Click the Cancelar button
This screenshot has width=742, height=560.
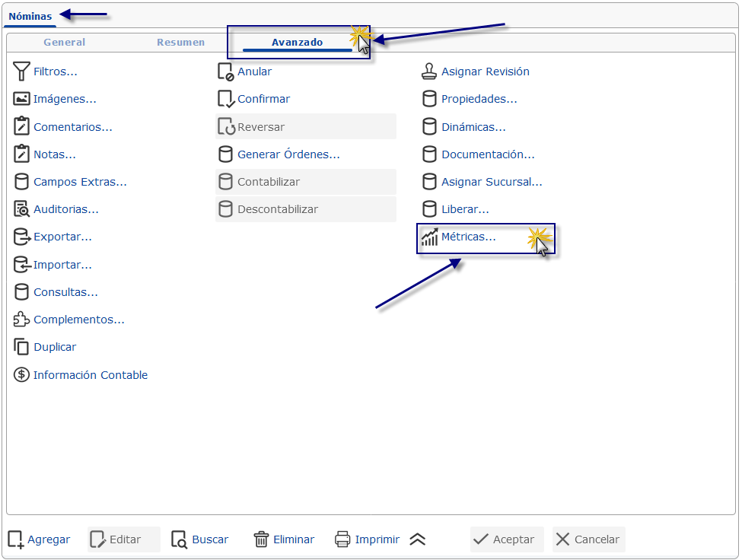589,539
